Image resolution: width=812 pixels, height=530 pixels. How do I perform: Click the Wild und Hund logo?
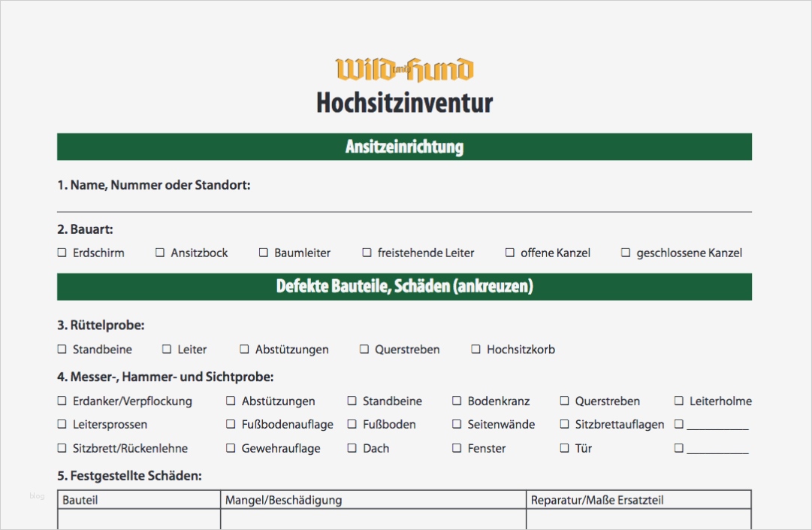(404, 70)
